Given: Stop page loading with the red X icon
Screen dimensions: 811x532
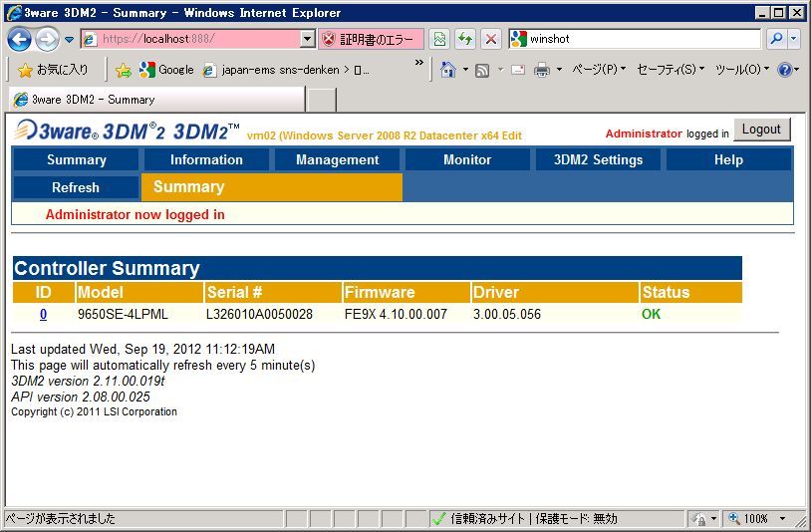Looking at the screenshot, I should pos(491,39).
